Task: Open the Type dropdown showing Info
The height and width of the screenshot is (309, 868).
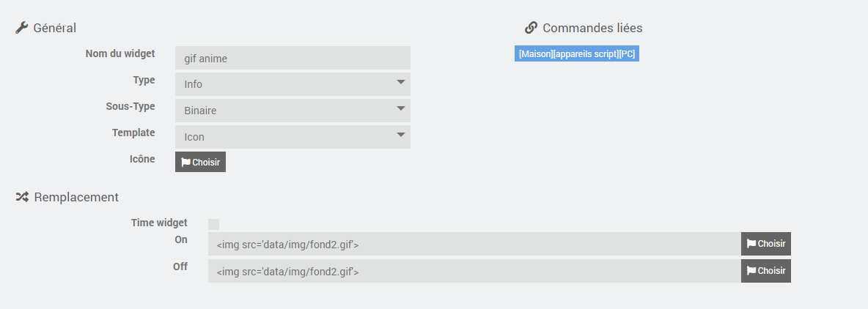Action: point(293,84)
